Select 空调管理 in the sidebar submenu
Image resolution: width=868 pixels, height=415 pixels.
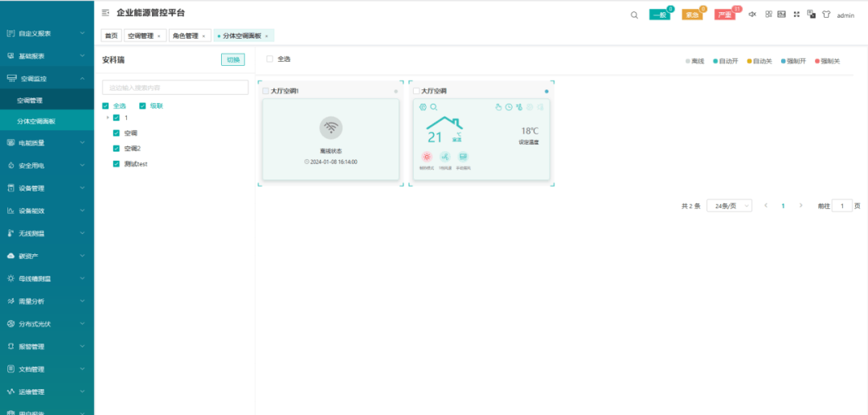click(30, 101)
